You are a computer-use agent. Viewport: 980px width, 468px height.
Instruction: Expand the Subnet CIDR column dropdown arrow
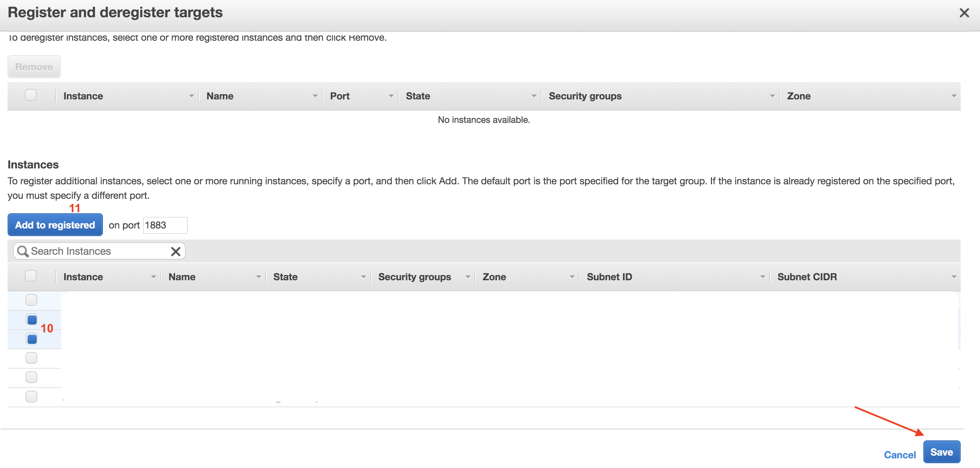953,277
